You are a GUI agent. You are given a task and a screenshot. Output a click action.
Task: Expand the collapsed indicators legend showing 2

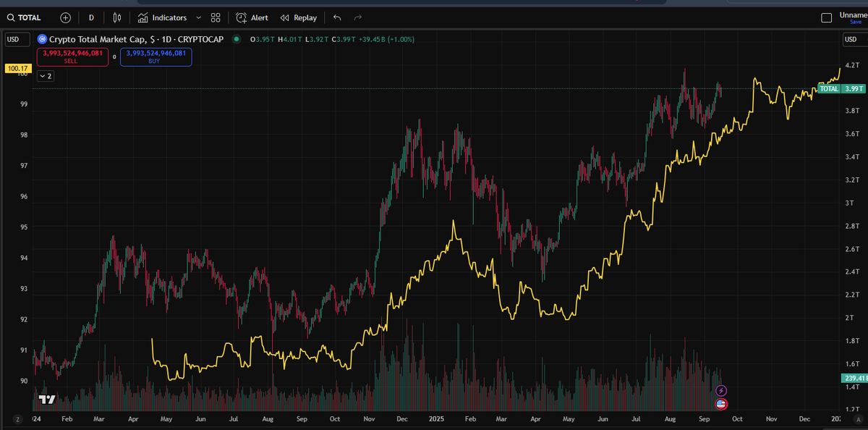pos(46,75)
